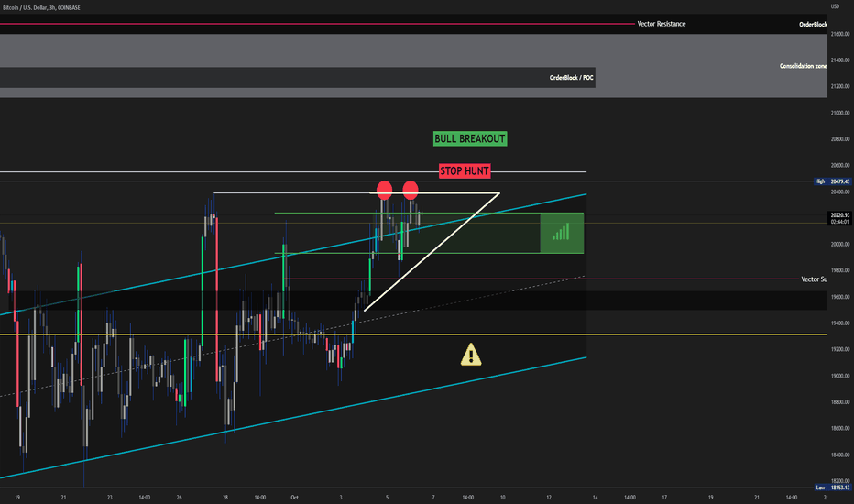Click the 18600.00 price axis label
The height and width of the screenshot is (504, 854).
840,428
